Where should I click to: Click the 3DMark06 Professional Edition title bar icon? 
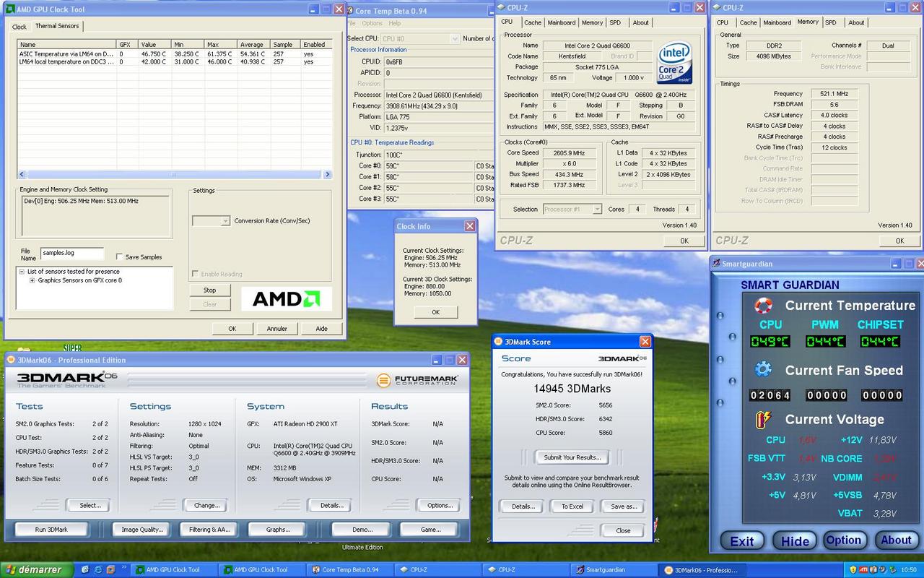11,360
